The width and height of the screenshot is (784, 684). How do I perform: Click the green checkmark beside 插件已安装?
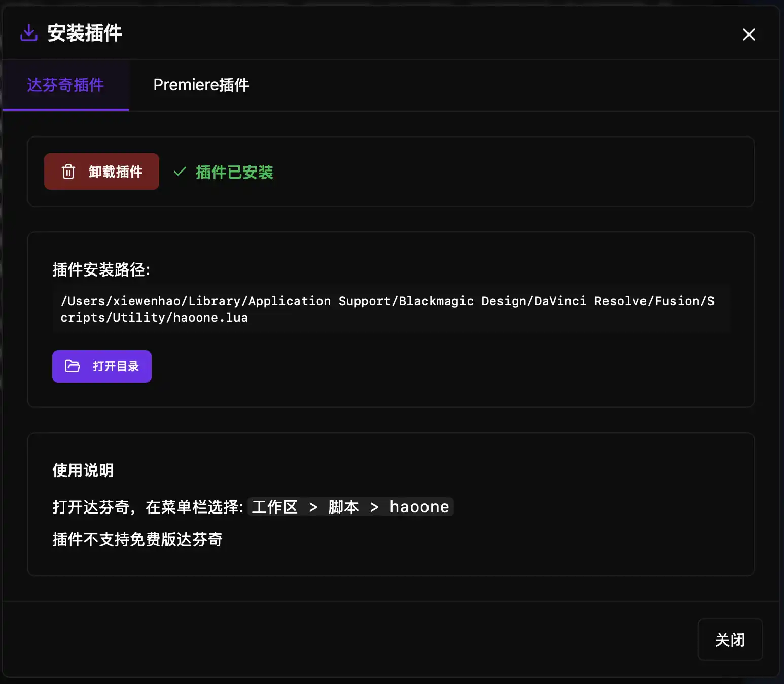tap(180, 172)
